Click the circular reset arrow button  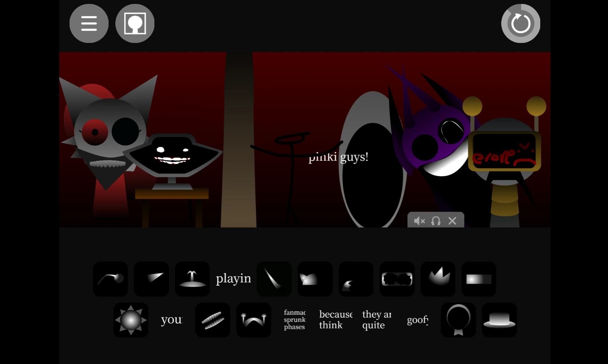521,23
